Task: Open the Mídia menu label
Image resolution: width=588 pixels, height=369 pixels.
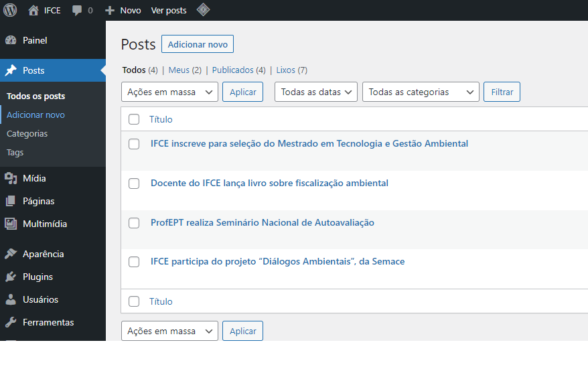Action: coord(34,179)
